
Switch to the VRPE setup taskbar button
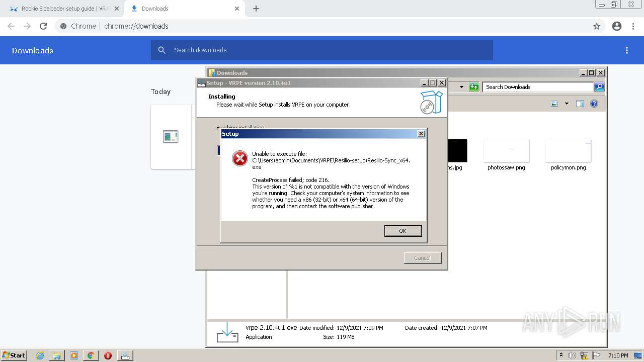point(125,355)
